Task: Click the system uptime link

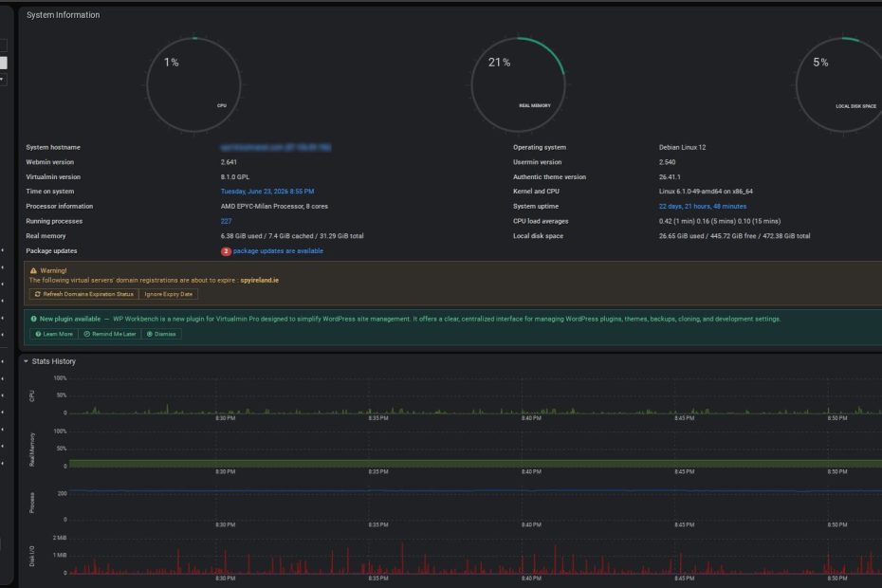Action: coord(703,207)
